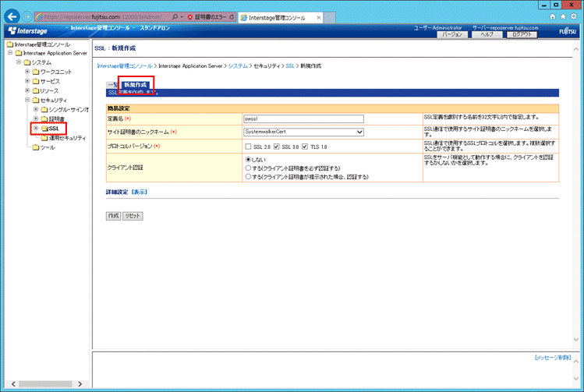Viewport: 584px width, 392px height.
Task: Click tree panel horizontal scrollbar left arrow
Action: click(x=13, y=383)
